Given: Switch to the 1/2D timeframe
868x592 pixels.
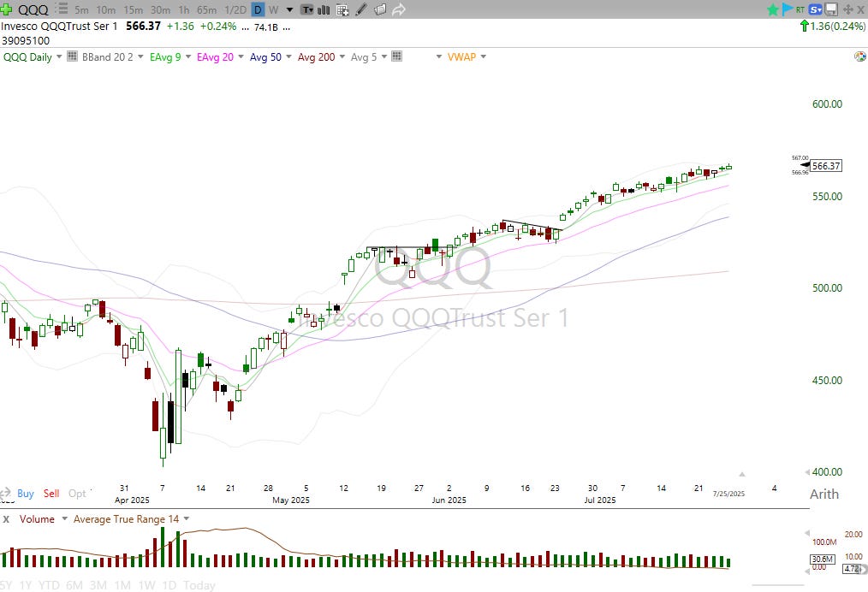Looking at the screenshot, I should (235, 9).
